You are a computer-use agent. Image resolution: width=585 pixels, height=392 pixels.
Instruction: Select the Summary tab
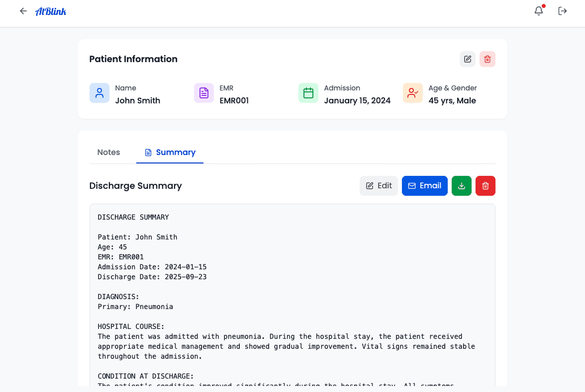[170, 153]
